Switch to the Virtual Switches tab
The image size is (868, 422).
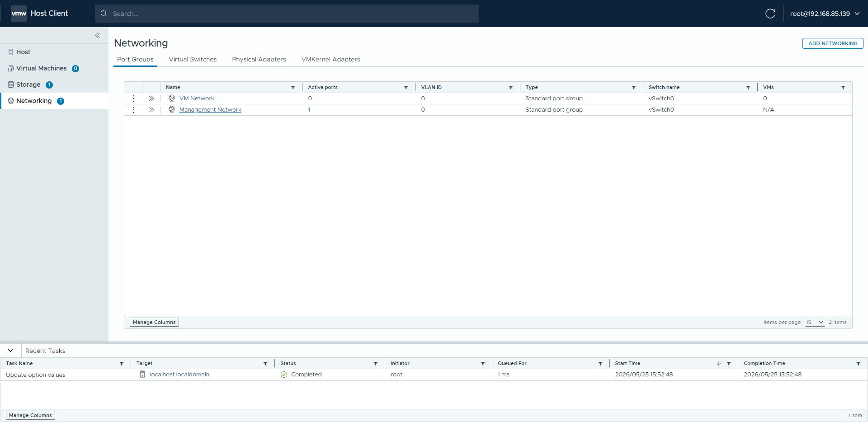193,59
